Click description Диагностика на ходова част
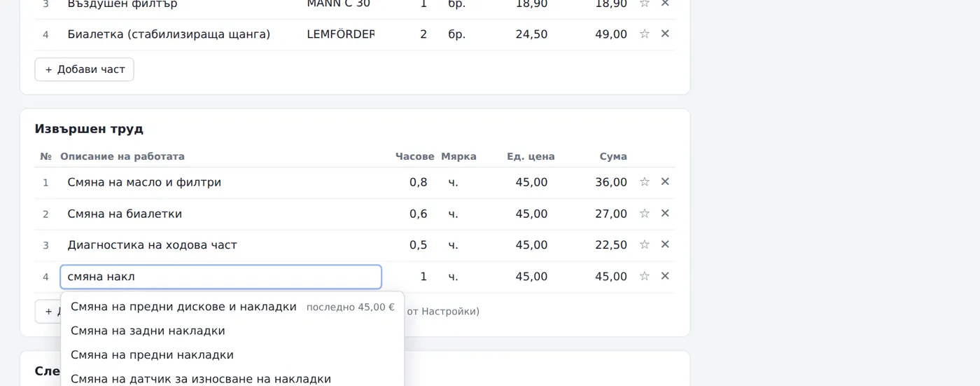Screen dimensions: 980x386 (x=152, y=245)
